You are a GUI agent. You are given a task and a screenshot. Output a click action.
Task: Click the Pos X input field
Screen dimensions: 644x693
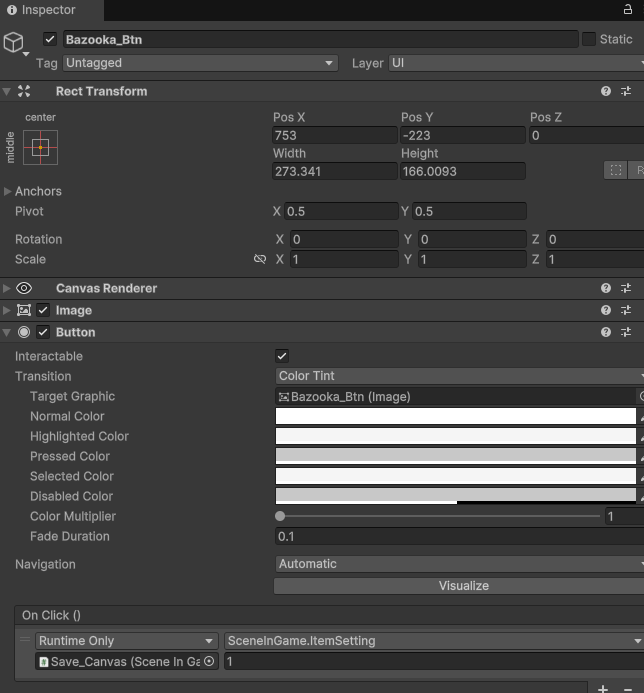coord(334,135)
